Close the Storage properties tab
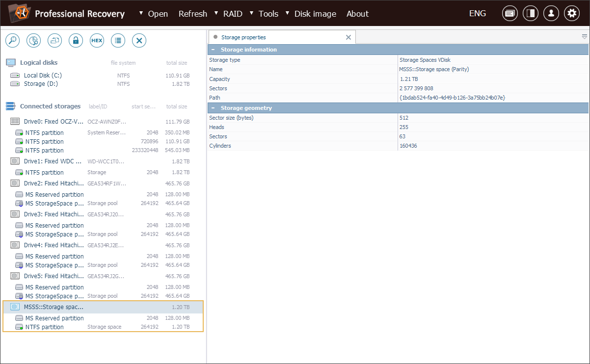 point(349,37)
